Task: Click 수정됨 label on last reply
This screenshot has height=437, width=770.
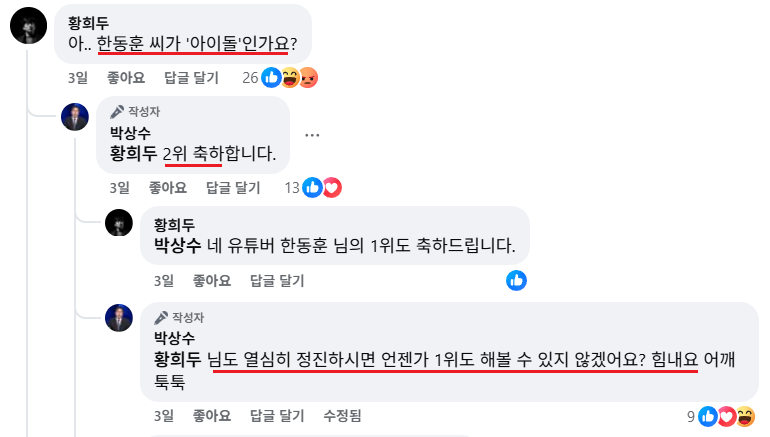Action: pyautogui.click(x=342, y=416)
